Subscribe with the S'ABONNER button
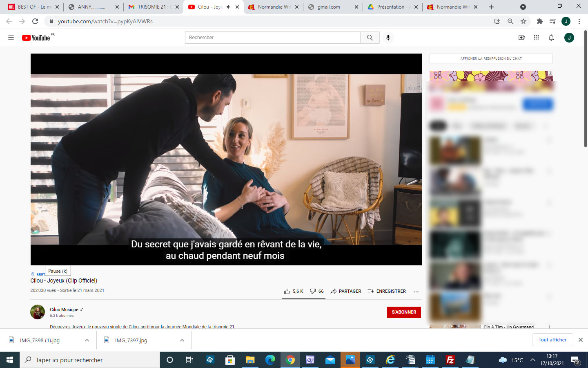Image resolution: width=588 pixels, height=368 pixels. pos(404,312)
